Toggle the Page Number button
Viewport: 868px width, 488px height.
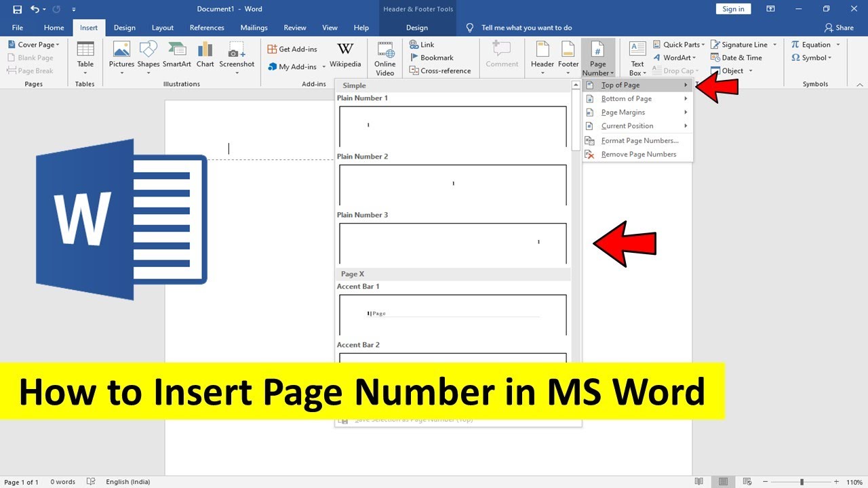point(598,58)
